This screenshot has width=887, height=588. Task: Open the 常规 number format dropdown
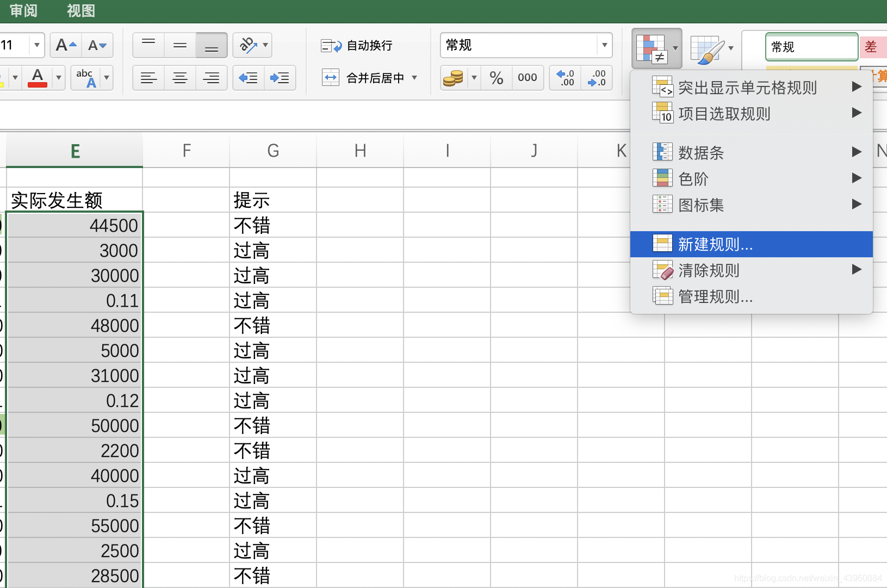point(604,45)
